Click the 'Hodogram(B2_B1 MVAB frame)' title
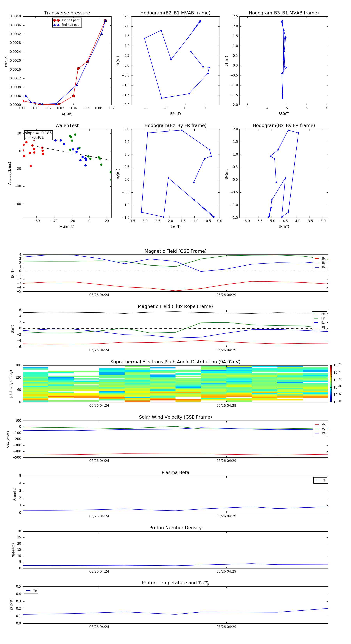 175,13
